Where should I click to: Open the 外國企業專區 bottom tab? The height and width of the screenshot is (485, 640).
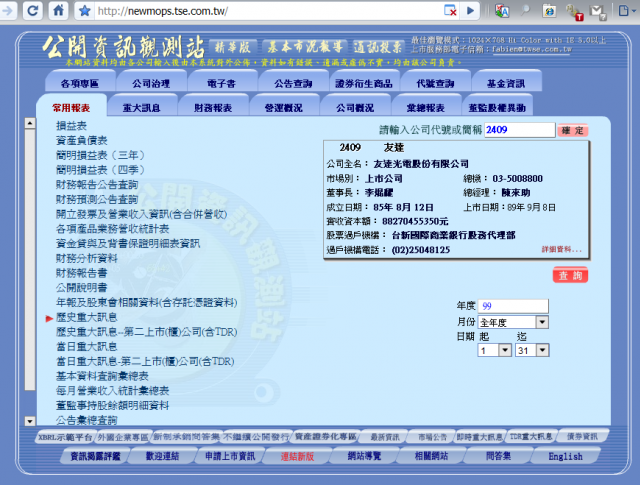(x=123, y=437)
